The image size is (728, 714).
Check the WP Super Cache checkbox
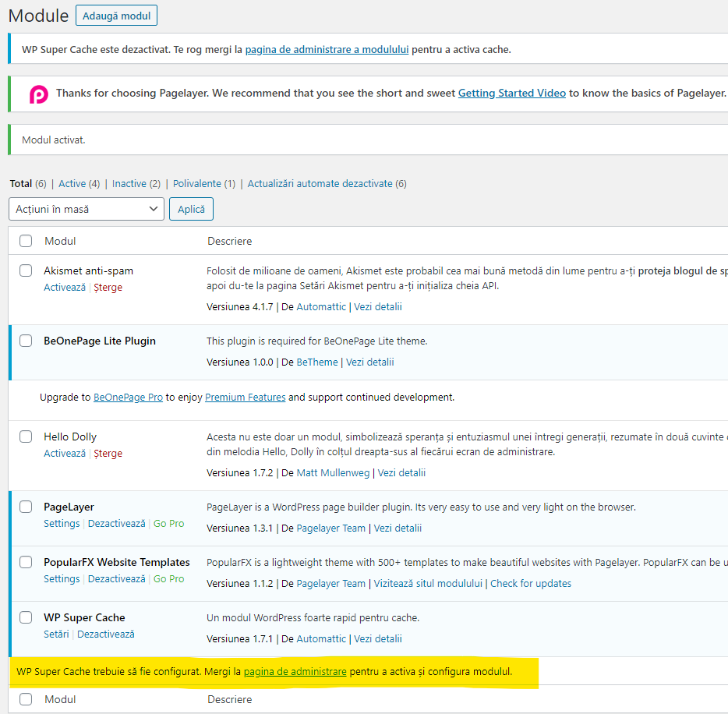[26, 617]
